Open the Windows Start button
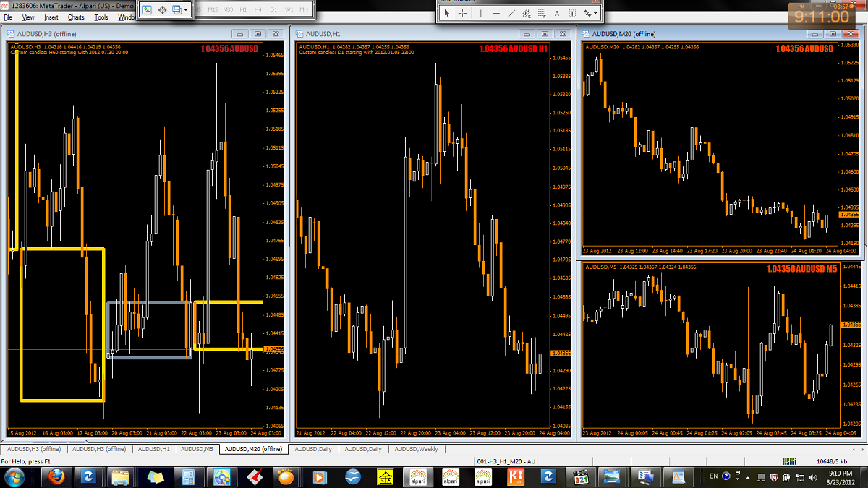Viewport: 868px width, 488px height. point(14,476)
